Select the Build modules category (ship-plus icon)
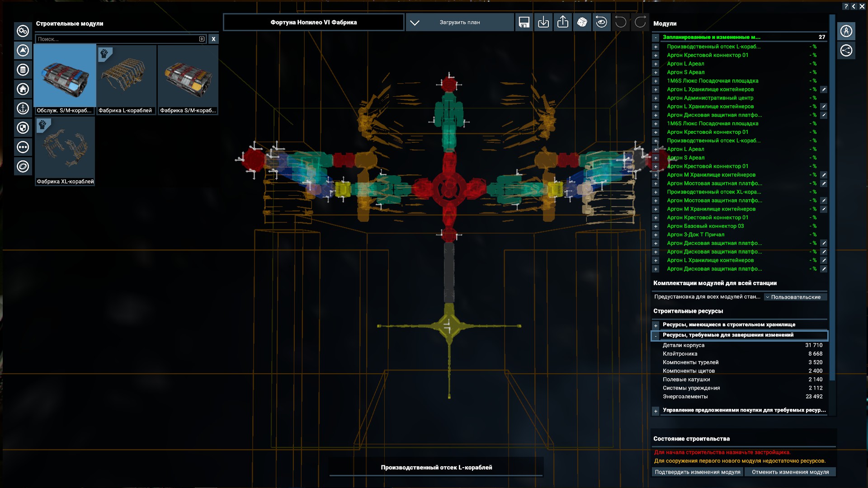 click(23, 50)
